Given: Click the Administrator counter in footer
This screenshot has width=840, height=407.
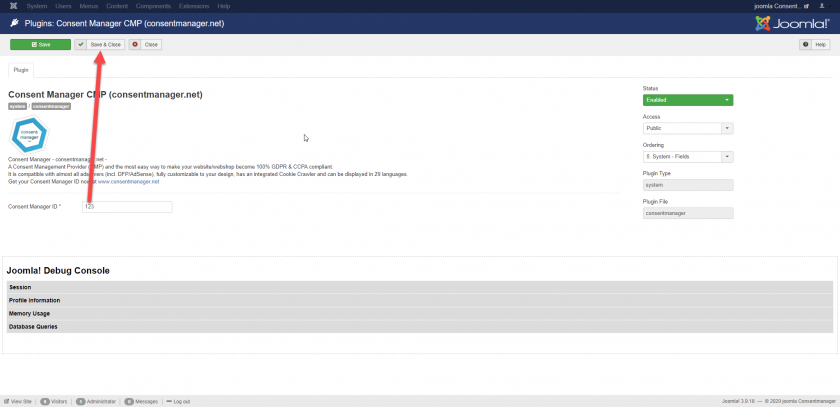Looking at the screenshot, I should (x=96, y=401).
